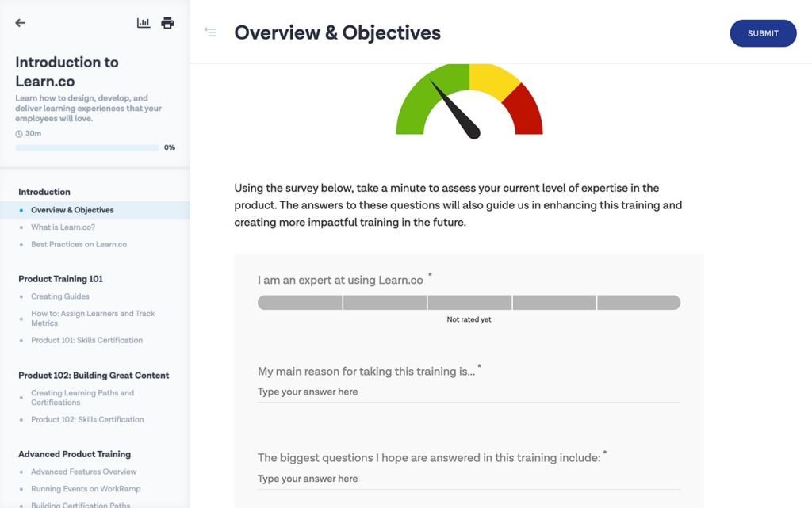
Task: Collapse sidebar with the outline toggle icon
Action: tap(209, 32)
